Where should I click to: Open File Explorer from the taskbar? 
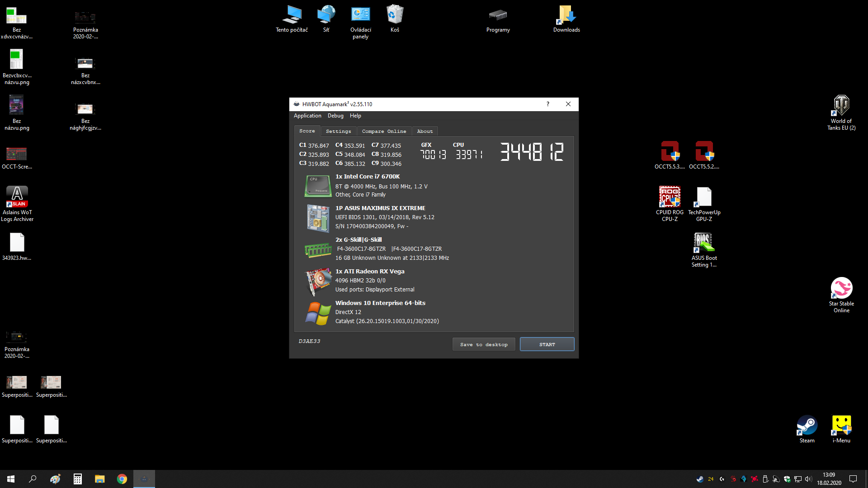point(99,479)
